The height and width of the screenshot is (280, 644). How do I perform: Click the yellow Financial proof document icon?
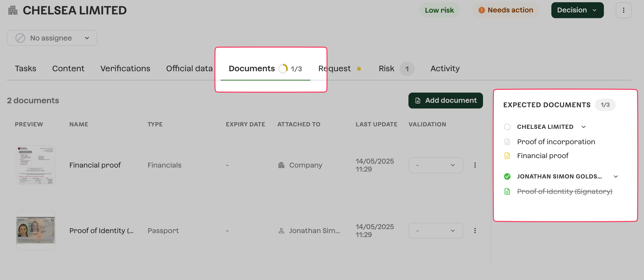tap(507, 156)
